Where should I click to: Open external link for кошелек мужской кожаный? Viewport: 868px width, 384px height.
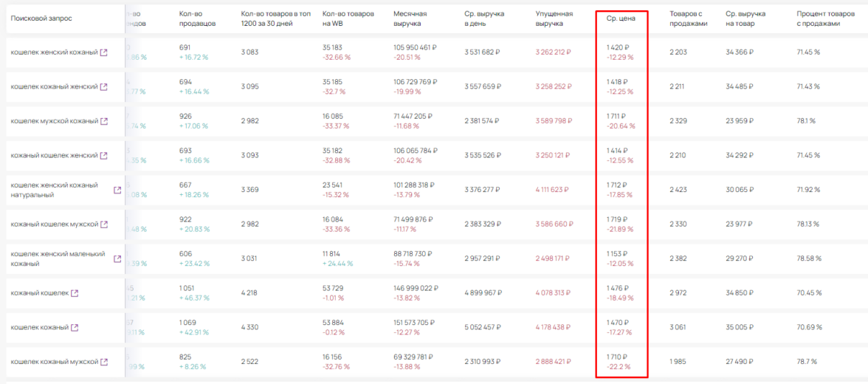(x=103, y=121)
